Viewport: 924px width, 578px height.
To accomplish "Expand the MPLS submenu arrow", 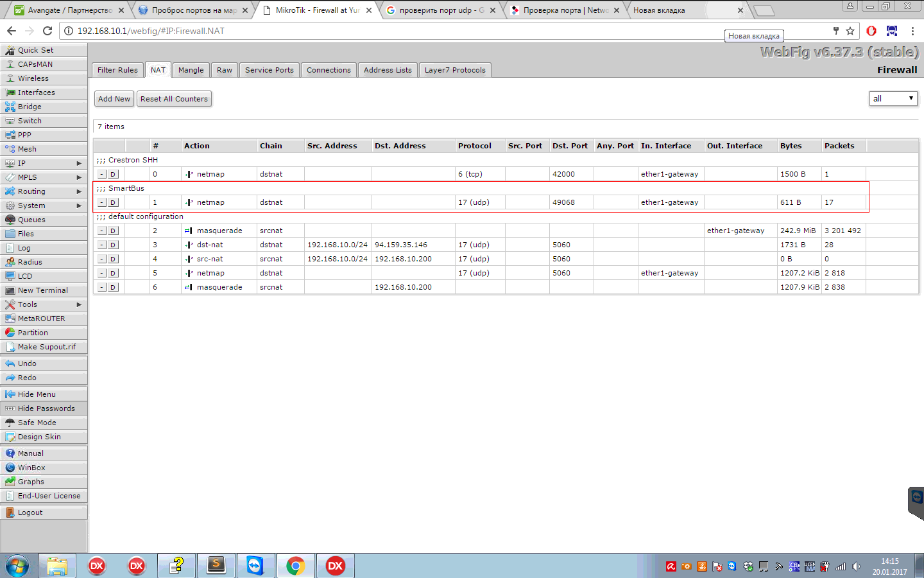I will (x=79, y=177).
